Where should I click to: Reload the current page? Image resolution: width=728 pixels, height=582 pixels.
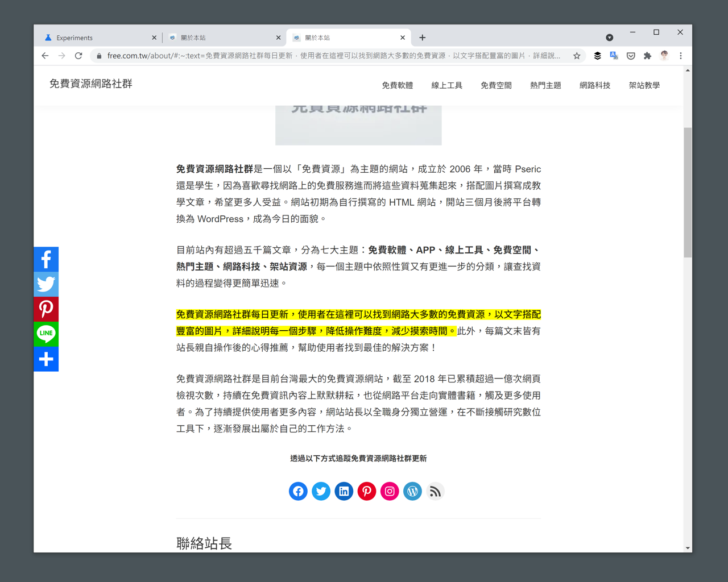(x=78, y=56)
